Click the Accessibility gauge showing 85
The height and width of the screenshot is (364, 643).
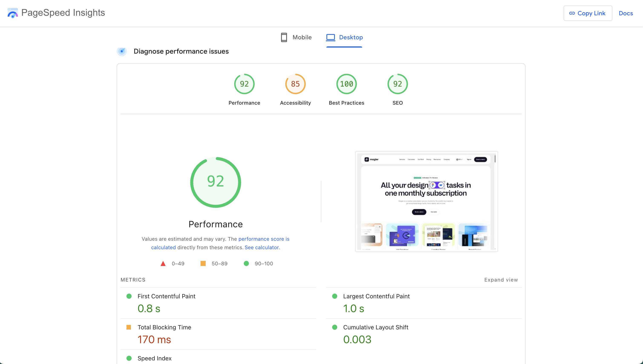tap(295, 84)
